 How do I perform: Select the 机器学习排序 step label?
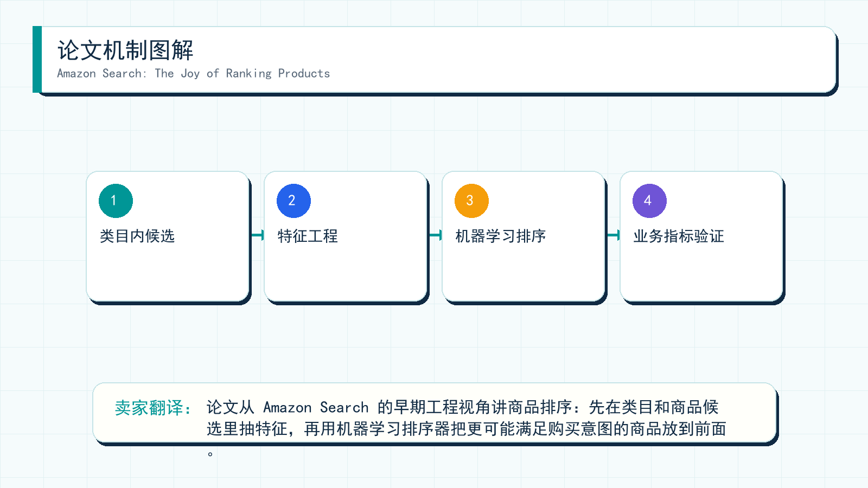click(x=501, y=236)
